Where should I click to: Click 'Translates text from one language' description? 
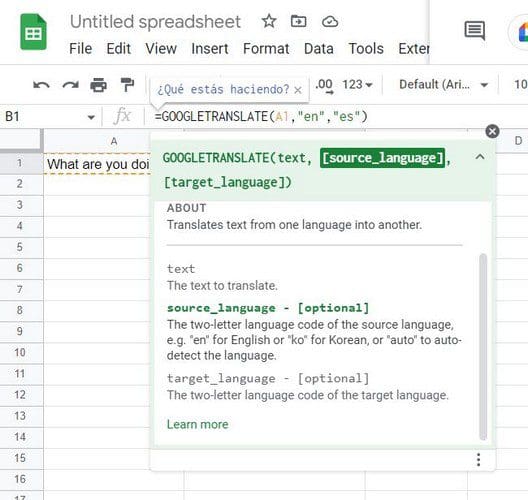[x=294, y=225]
